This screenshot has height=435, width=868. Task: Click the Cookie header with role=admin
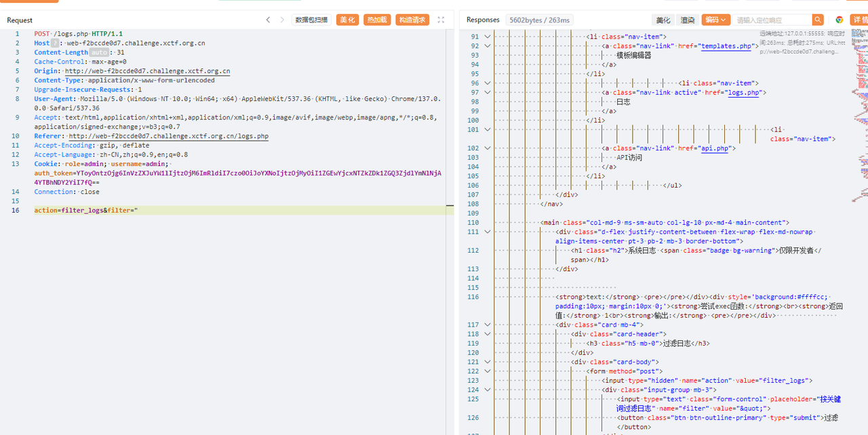pos(102,164)
